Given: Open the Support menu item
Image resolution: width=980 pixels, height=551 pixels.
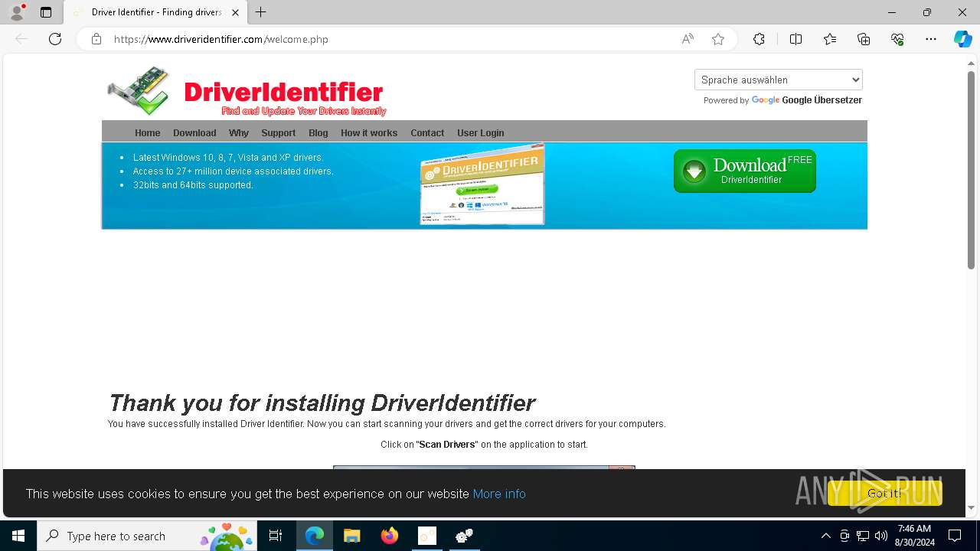Looking at the screenshot, I should [278, 133].
